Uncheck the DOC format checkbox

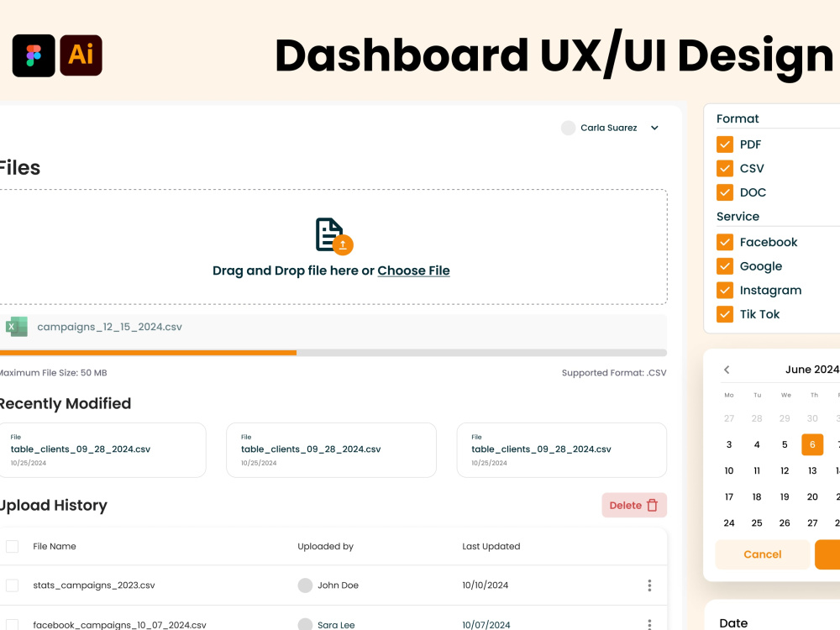click(x=725, y=192)
